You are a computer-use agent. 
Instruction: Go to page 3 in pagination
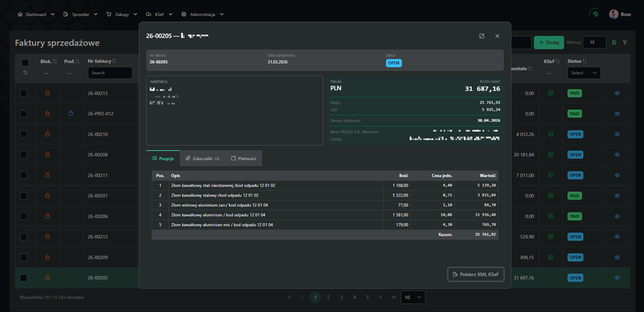click(341, 297)
